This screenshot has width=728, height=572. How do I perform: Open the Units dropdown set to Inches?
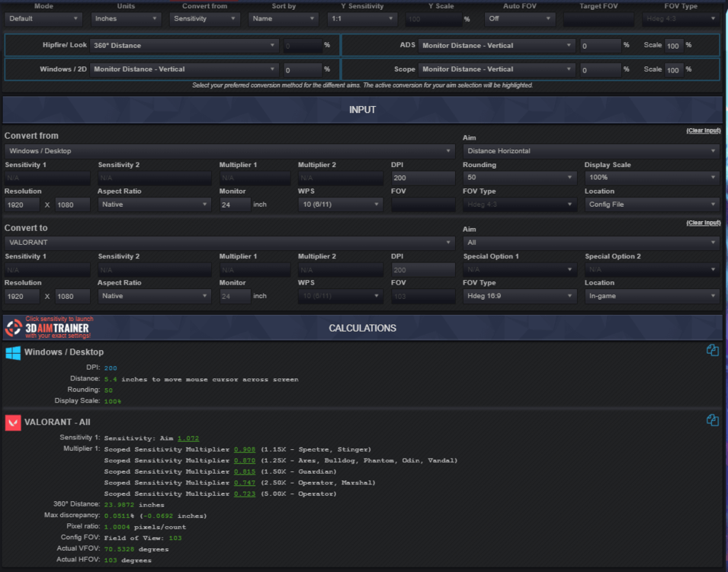pyautogui.click(x=125, y=19)
